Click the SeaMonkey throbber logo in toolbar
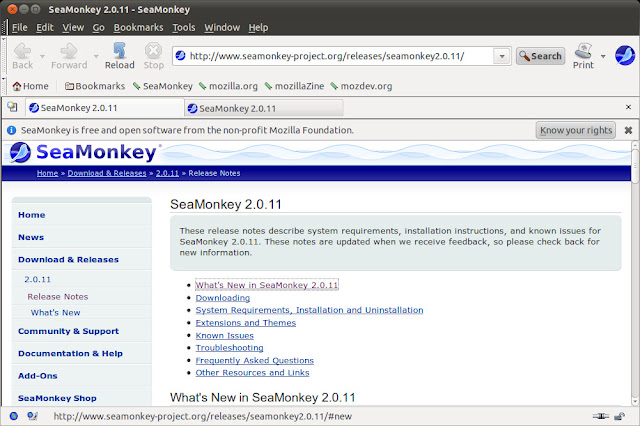 [x=625, y=55]
